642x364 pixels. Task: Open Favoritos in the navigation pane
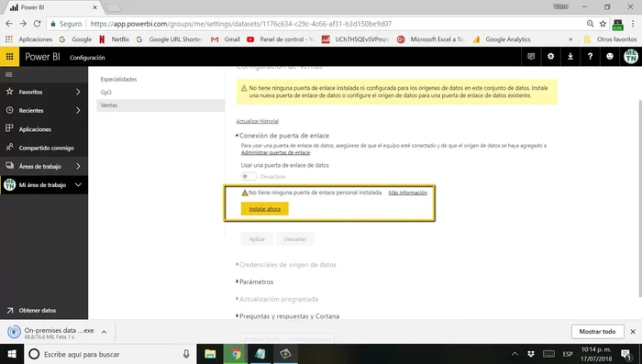coord(30,92)
